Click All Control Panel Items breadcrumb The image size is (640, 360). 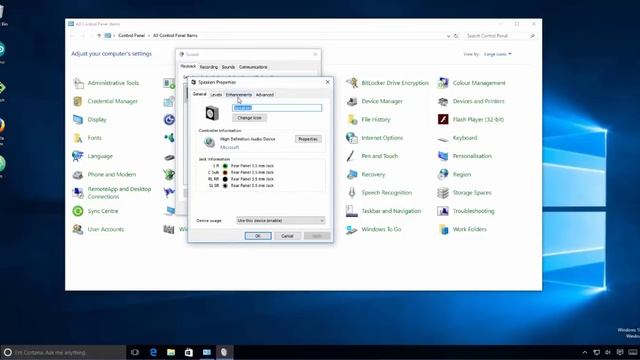[175, 36]
